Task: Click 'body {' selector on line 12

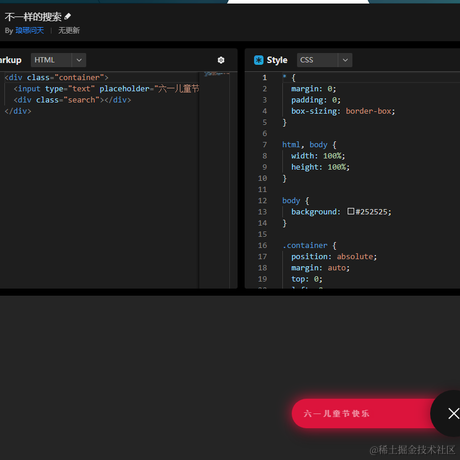Action: click(296, 201)
